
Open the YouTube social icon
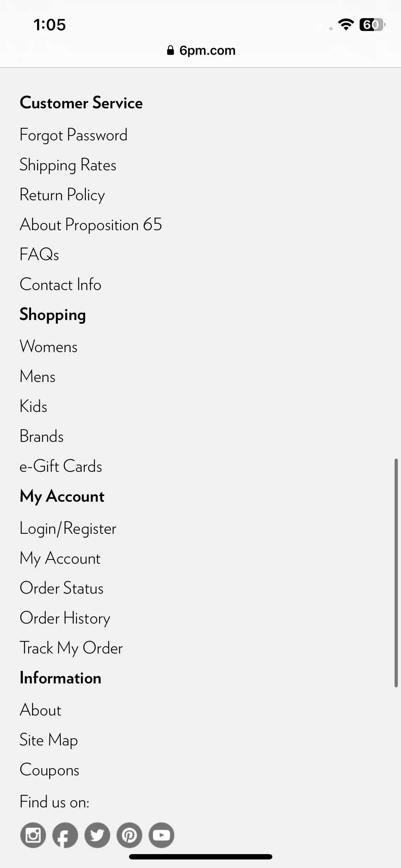(161, 835)
